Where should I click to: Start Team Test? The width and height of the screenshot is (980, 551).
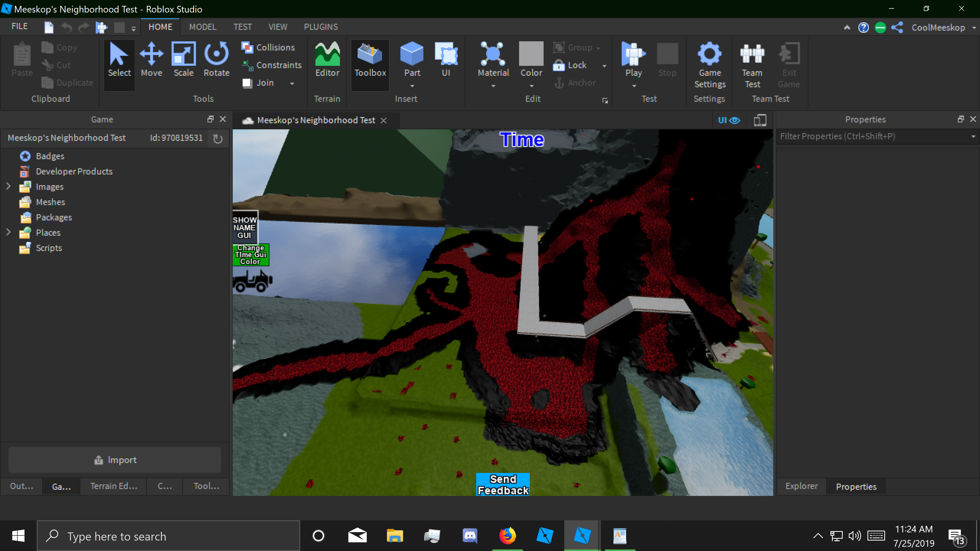pos(752,65)
